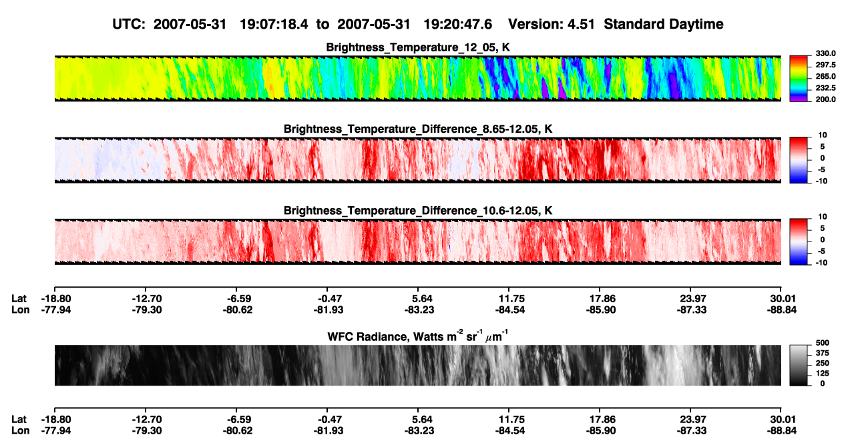Select the 8.65-12.05 difference image strip
The height and width of the screenshot is (445, 868).
point(417,160)
